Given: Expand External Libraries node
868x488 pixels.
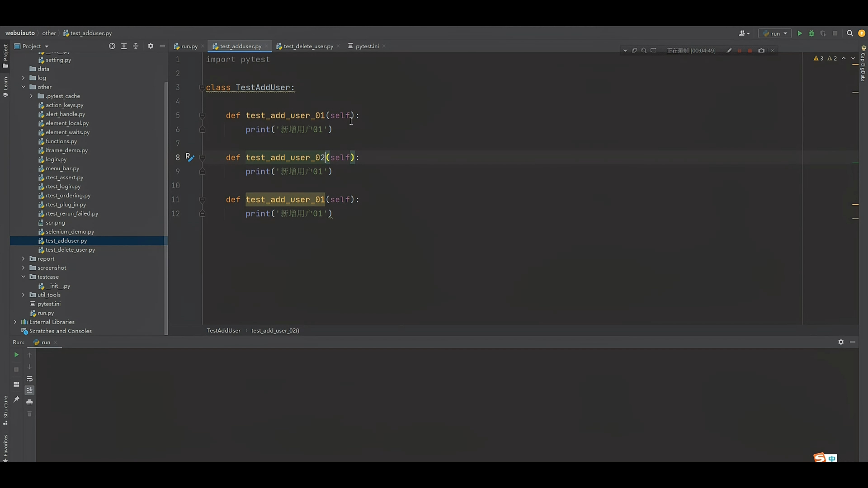Looking at the screenshot, I should click(x=15, y=322).
